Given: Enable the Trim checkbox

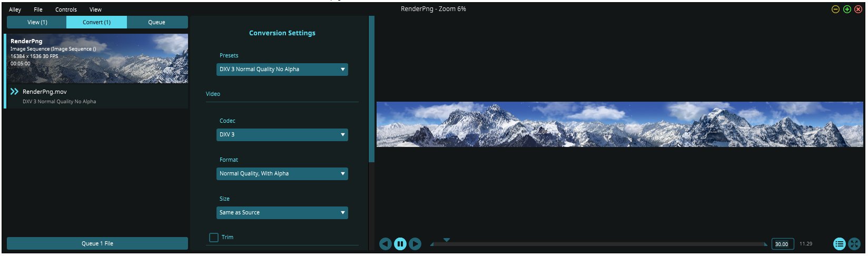Looking at the screenshot, I should (214, 238).
